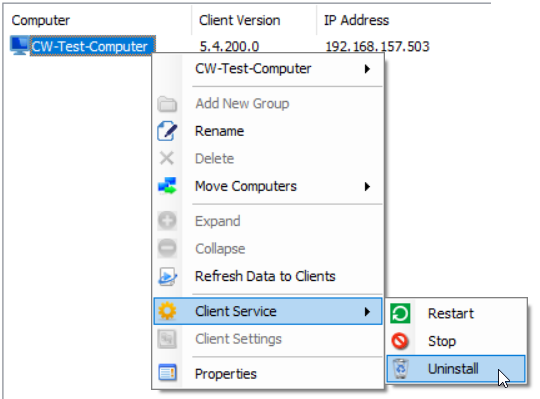The image size is (540, 399).
Task: Select Restart in the Client Service submenu
Action: 456,313
